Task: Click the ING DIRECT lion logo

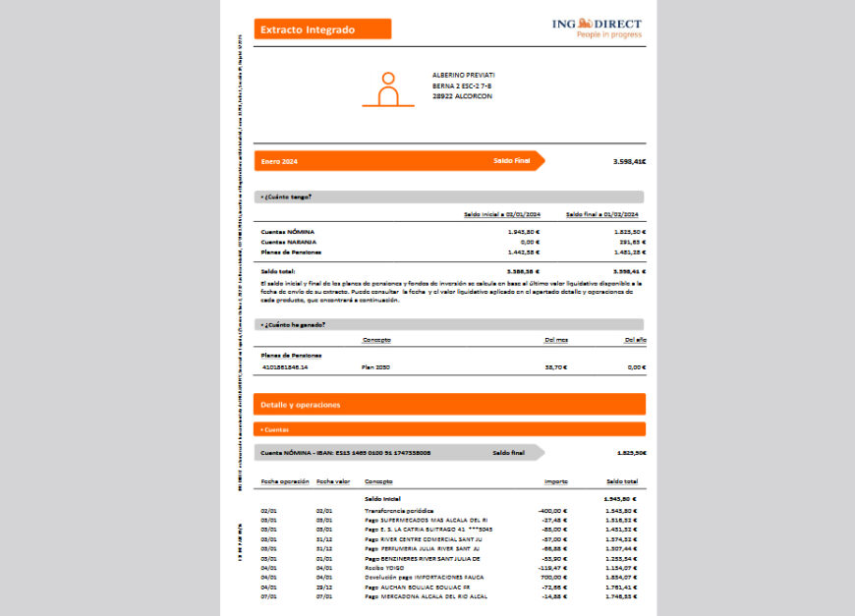Action: click(588, 22)
